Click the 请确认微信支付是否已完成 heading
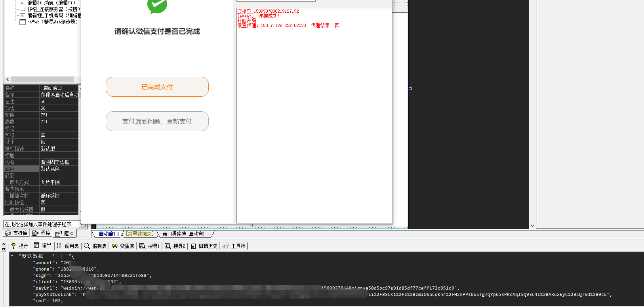This screenshot has width=644, height=307. (157, 31)
